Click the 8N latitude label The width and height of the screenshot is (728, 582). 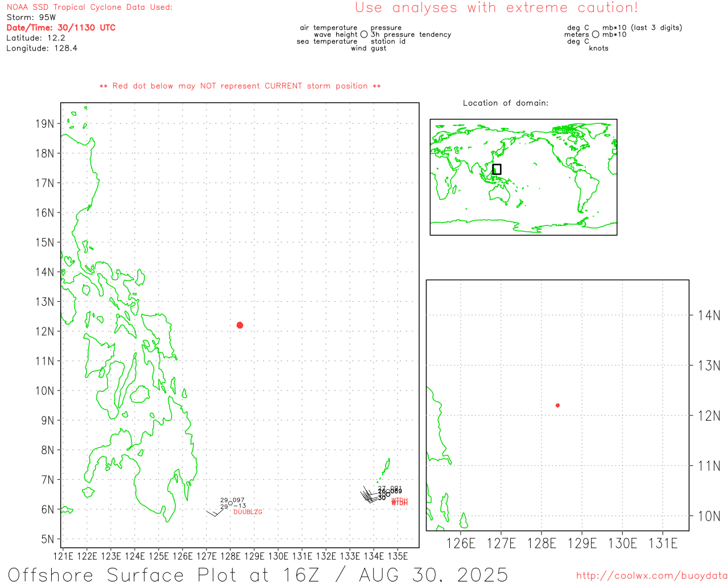pyautogui.click(x=48, y=450)
